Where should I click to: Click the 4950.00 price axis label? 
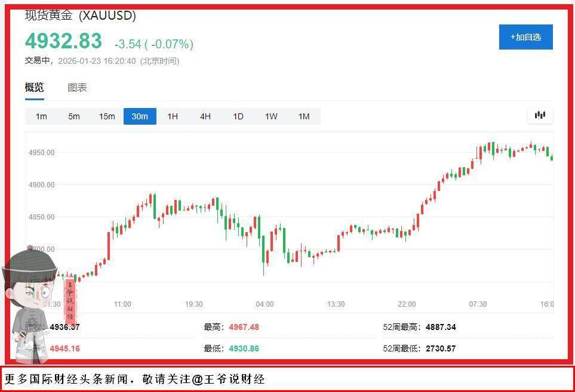tap(41, 152)
